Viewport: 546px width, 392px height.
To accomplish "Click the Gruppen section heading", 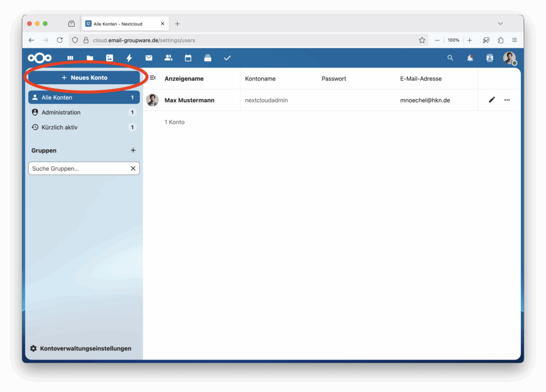I will pos(44,150).
